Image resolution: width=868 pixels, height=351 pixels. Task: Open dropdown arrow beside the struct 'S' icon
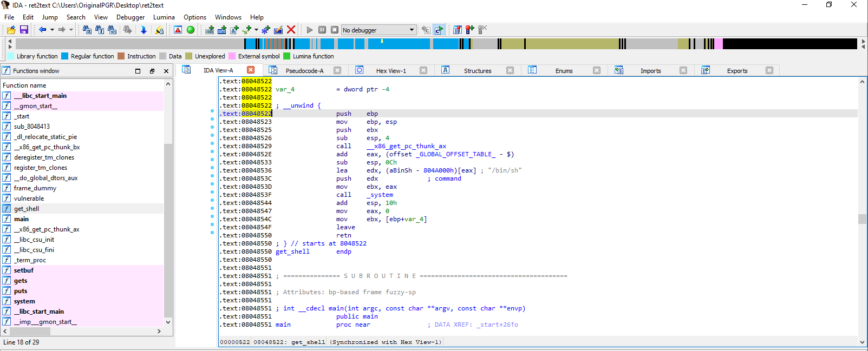point(256,30)
